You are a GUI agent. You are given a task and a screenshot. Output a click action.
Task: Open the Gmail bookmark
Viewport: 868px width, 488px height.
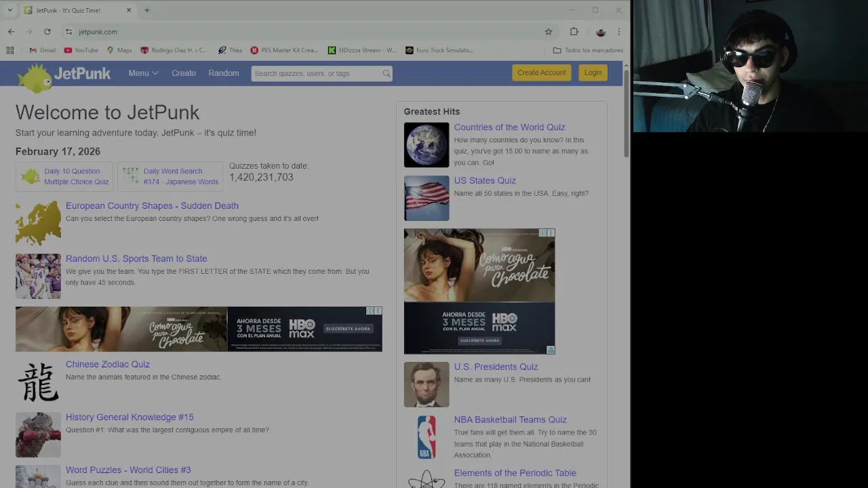[x=43, y=50]
